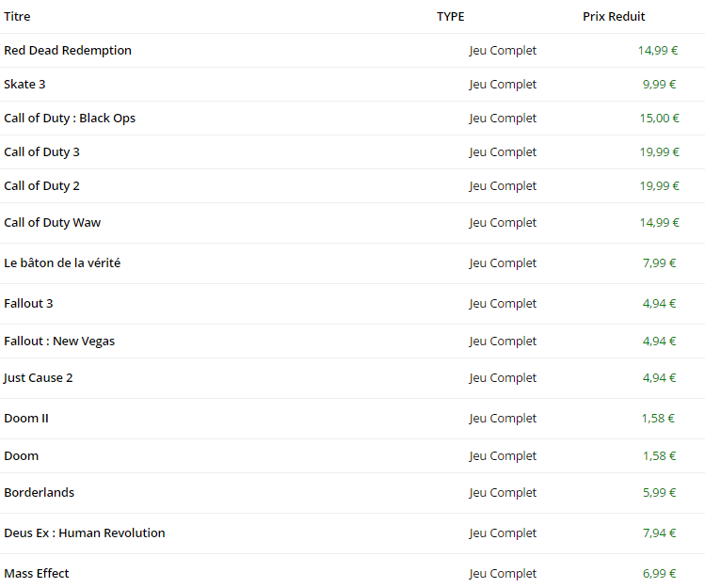Click Jeu Complet in the Mass Effect row
Image resolution: width=705 pixels, height=588 pixels.
[503, 574]
